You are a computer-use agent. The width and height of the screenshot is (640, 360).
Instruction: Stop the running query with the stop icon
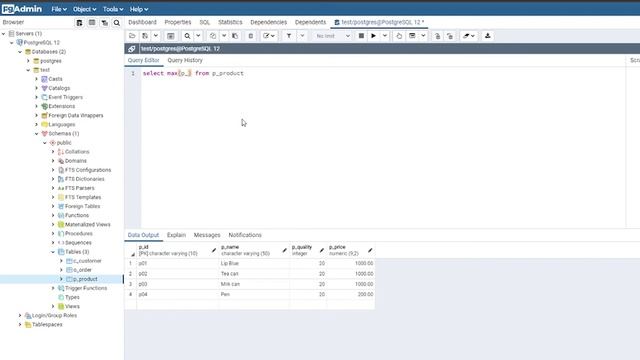click(361, 36)
